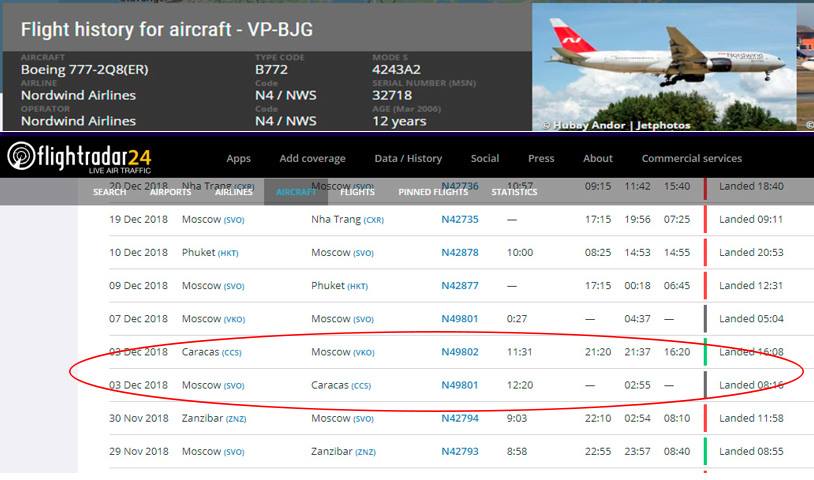Open the Social menu
This screenshot has width=814, height=480.
coord(485,158)
